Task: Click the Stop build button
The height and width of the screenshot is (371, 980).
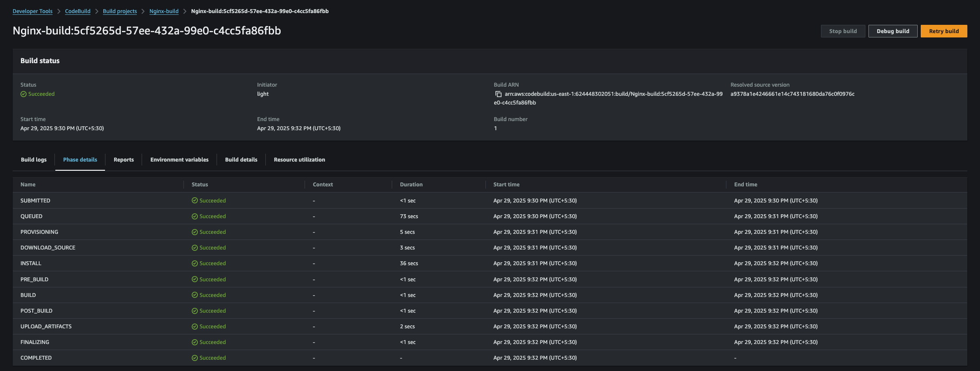Action: pyautogui.click(x=843, y=31)
